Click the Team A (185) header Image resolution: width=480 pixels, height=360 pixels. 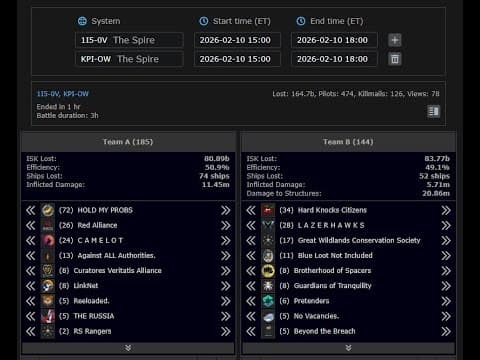click(x=128, y=142)
